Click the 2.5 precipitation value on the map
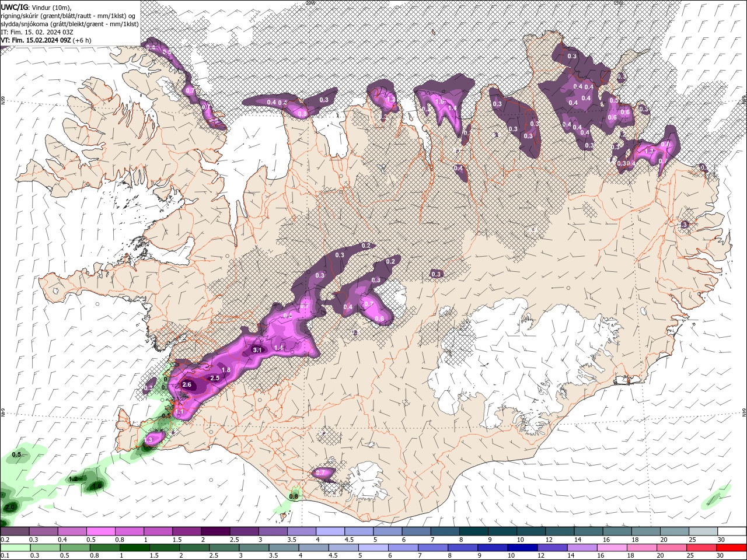 [214, 378]
